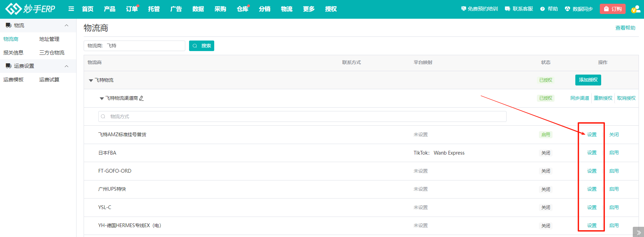This screenshot has width=644, height=237.
Task: Click the TikTok: Wanb Express mapping text
Action: pyautogui.click(x=439, y=153)
